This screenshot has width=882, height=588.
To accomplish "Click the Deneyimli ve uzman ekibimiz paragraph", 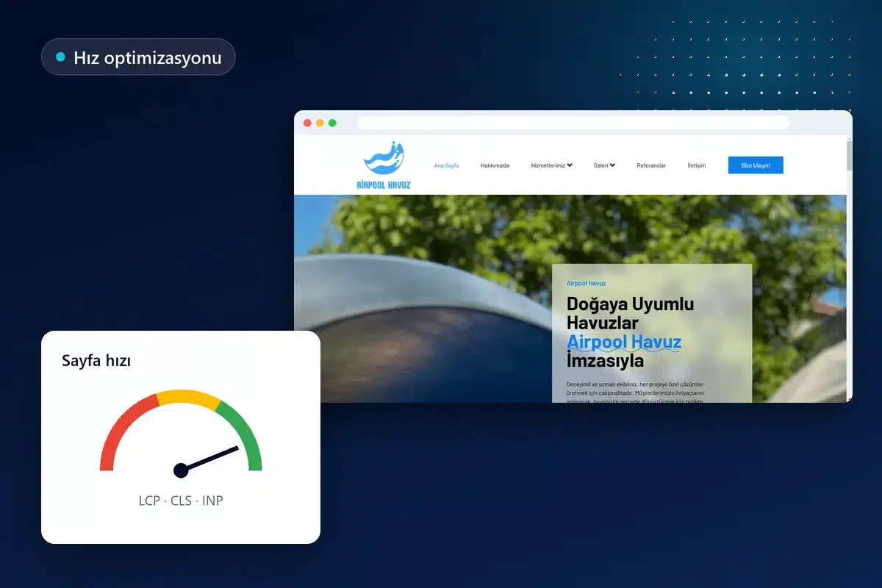I will [x=635, y=392].
